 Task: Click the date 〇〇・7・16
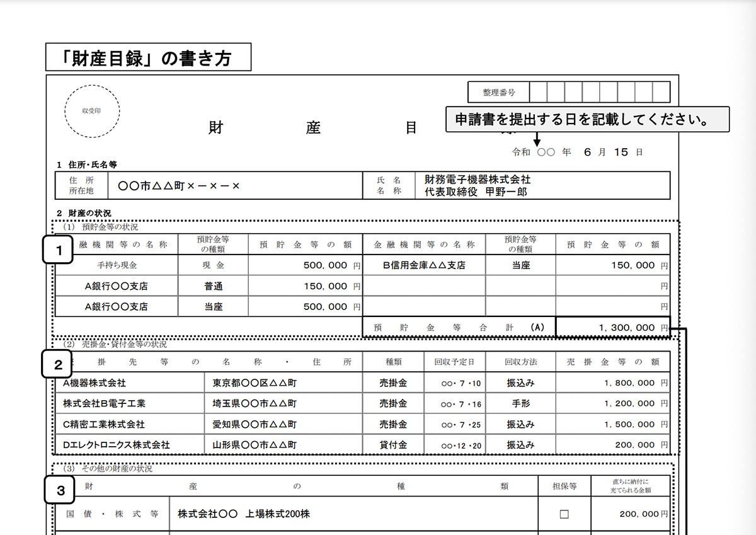(x=461, y=404)
